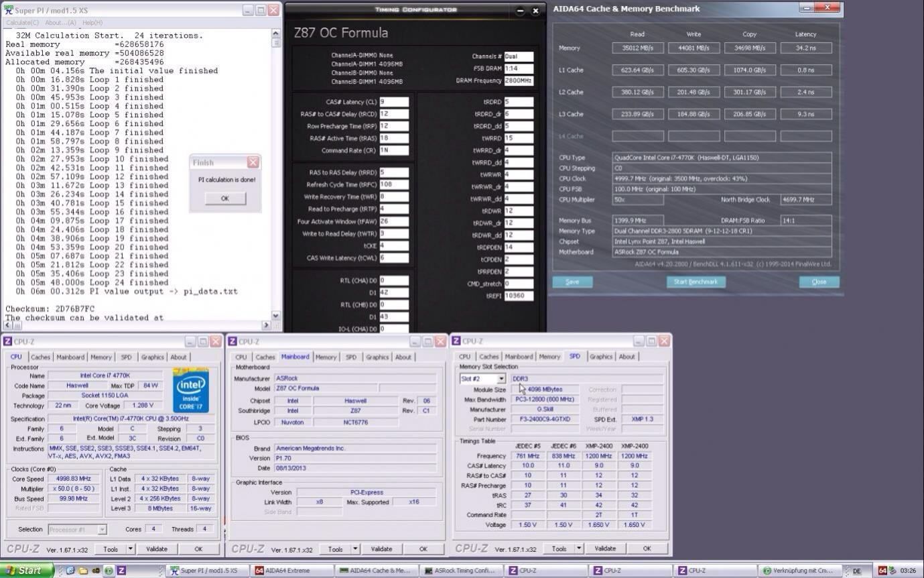
Task: Switch to AIDA64 Cache & Memory taskbar item
Action: (x=378, y=571)
